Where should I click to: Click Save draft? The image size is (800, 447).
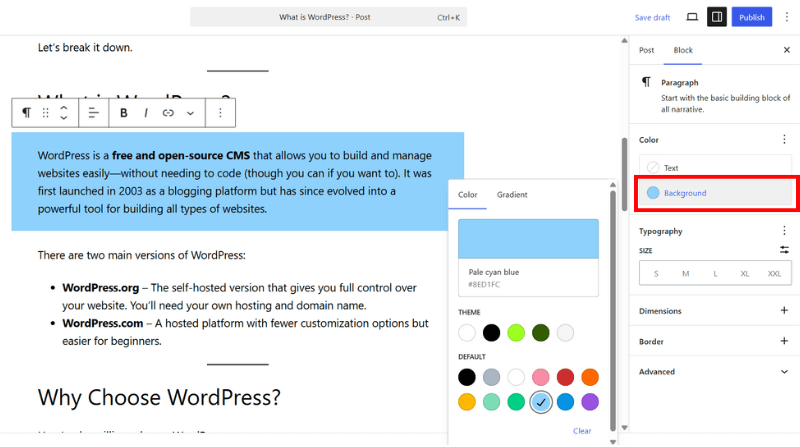pyautogui.click(x=652, y=17)
